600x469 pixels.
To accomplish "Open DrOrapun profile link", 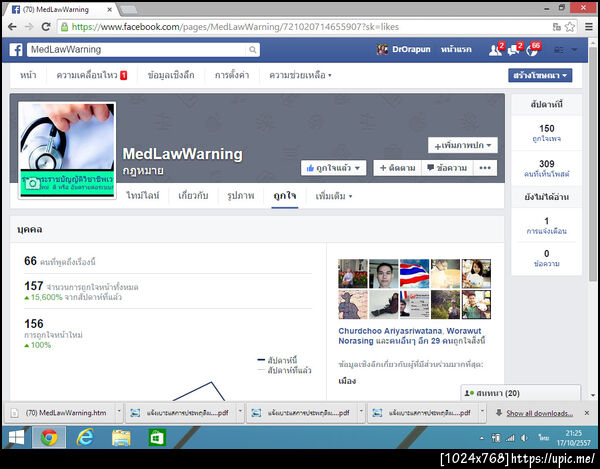I will (404, 49).
